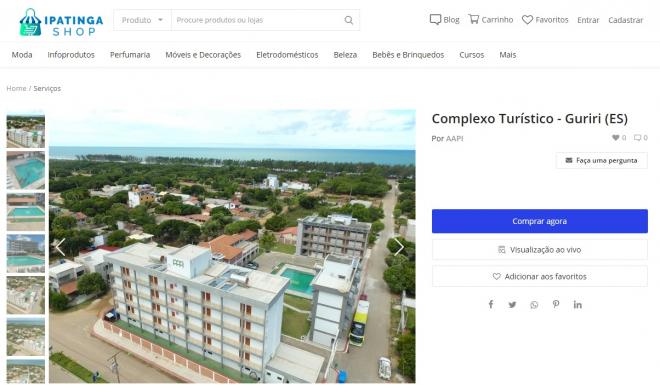This screenshot has width=660, height=385.
Task: Select the fourth thumbnail showing building and pool
Action: tap(26, 253)
